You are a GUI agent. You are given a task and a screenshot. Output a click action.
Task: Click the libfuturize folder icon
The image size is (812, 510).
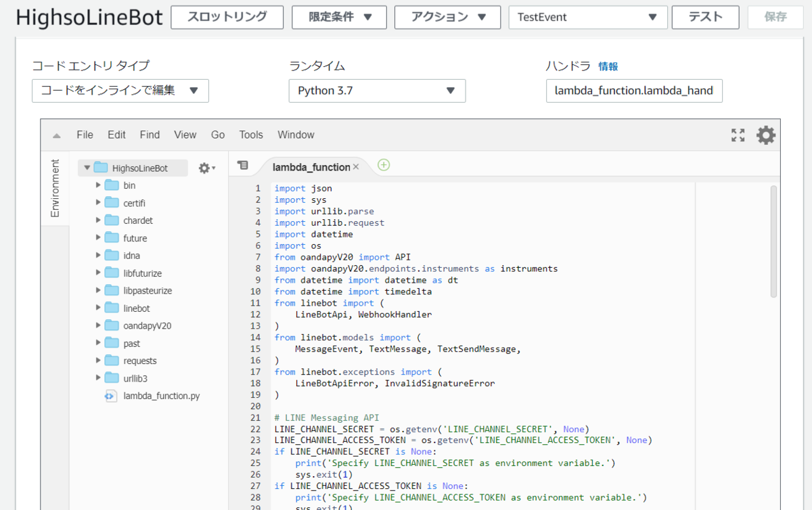[112, 273]
